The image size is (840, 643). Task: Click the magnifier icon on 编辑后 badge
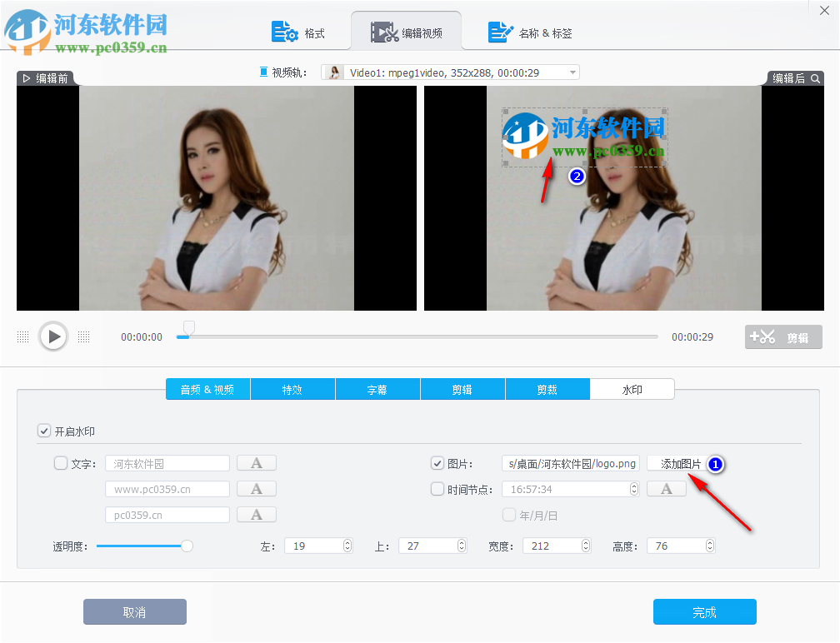[816, 77]
